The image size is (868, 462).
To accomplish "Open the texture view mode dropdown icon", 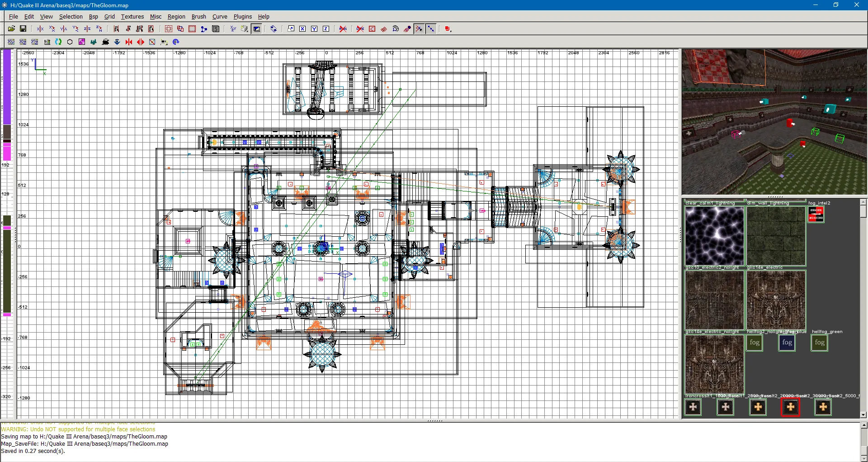I will point(245,29).
